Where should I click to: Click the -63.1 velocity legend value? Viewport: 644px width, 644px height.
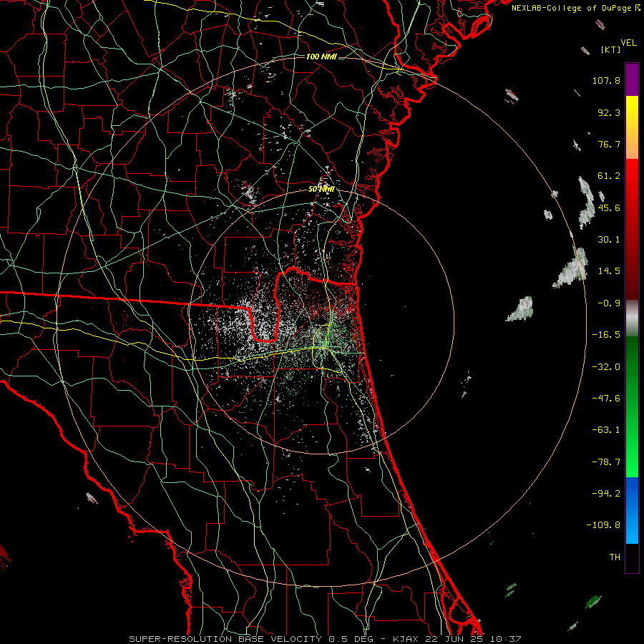606,430
